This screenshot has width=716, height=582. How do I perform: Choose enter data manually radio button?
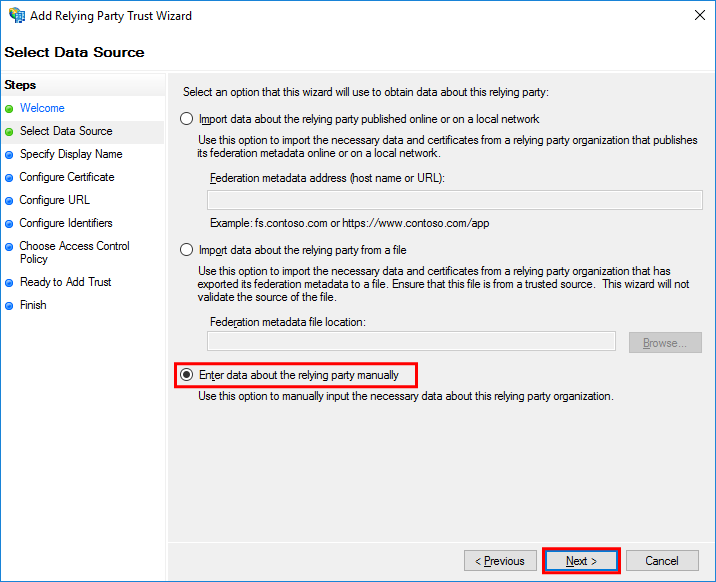click(186, 375)
